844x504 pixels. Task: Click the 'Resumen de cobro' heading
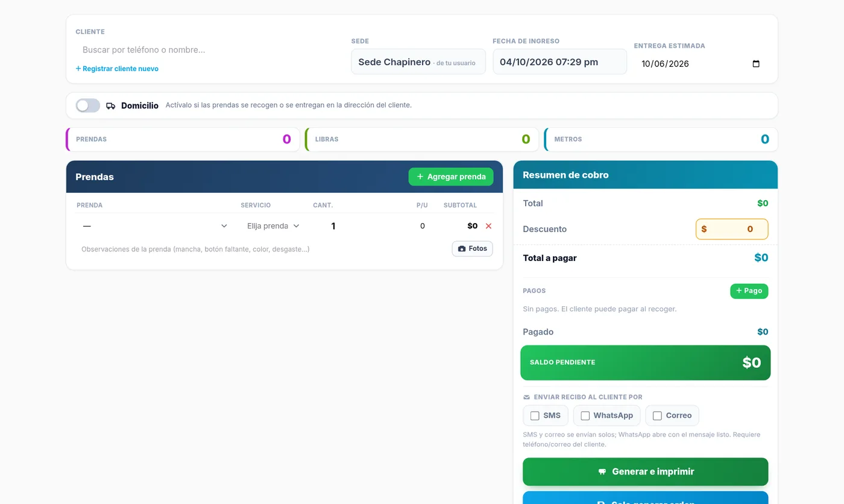[565, 175]
